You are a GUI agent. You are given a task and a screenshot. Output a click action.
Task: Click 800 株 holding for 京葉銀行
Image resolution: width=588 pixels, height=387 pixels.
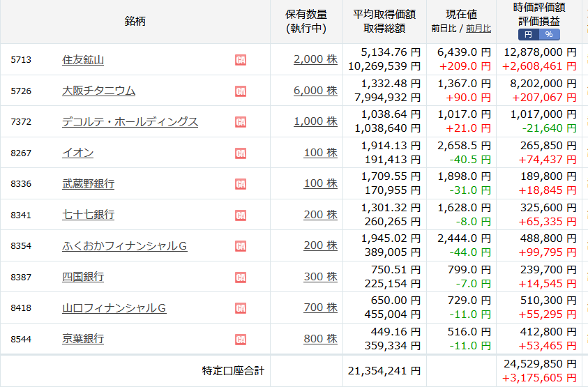(321, 339)
